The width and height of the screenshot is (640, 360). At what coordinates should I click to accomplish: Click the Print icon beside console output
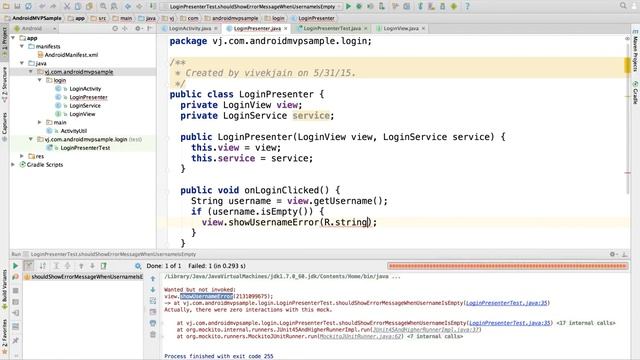153,323
